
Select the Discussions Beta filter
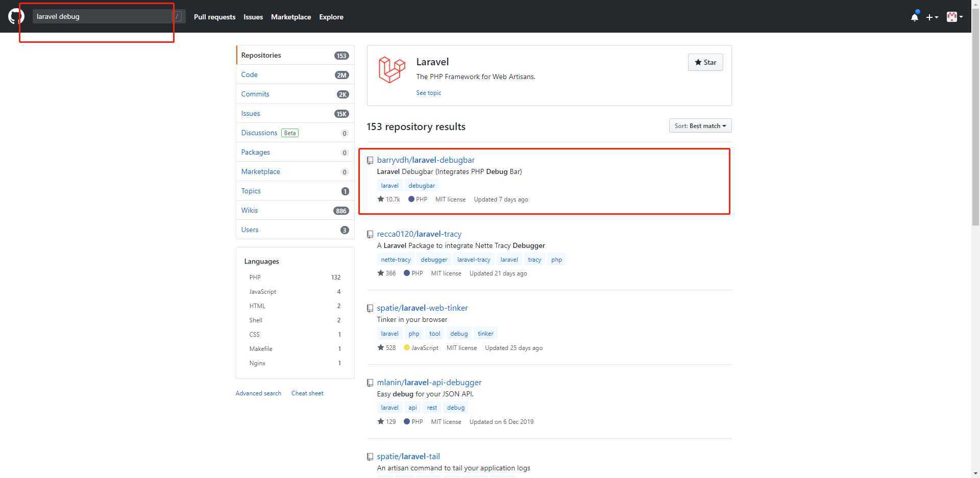[x=295, y=133]
